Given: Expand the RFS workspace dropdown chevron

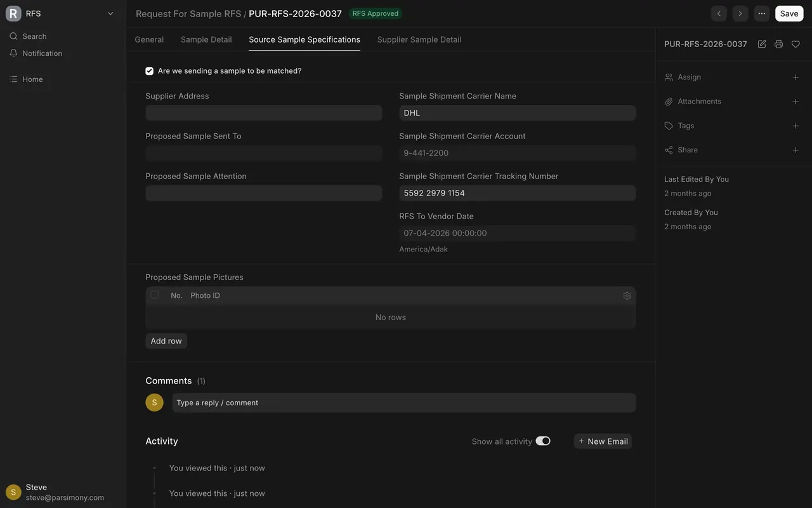Looking at the screenshot, I should pos(110,13).
